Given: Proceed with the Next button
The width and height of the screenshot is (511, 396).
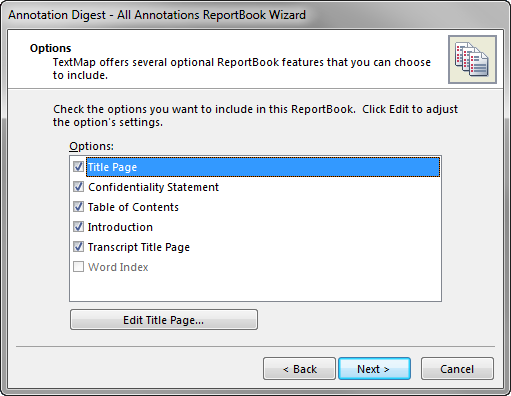Looking at the screenshot, I should click(x=374, y=369).
